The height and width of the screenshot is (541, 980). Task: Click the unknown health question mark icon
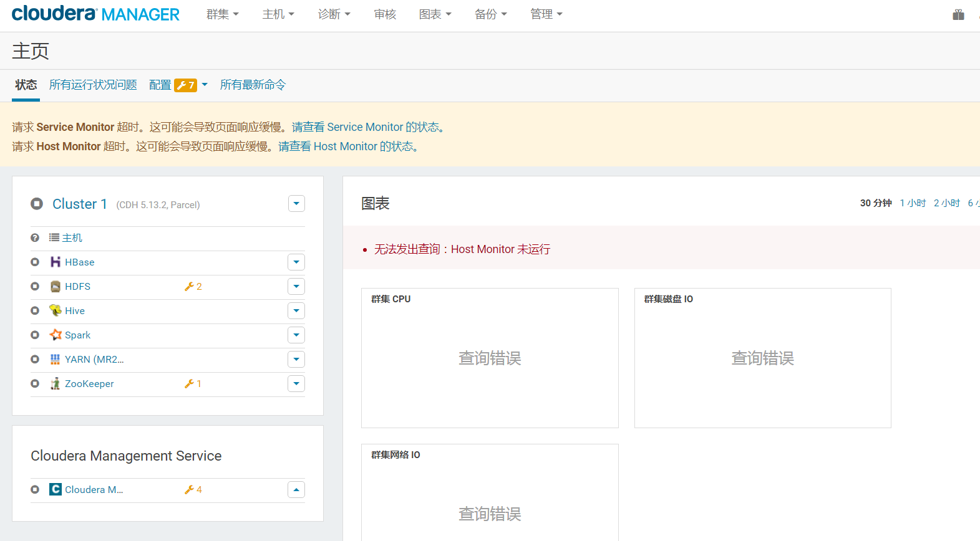pos(35,237)
